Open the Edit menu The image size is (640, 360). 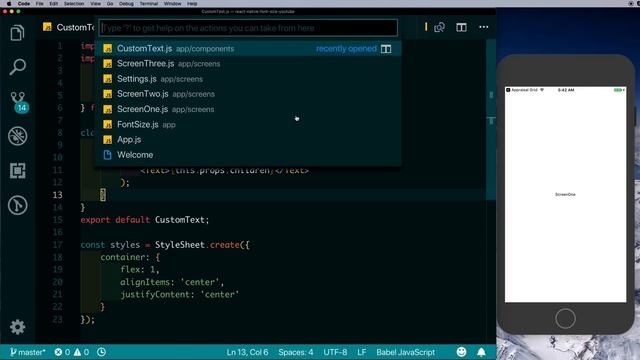click(x=53, y=4)
